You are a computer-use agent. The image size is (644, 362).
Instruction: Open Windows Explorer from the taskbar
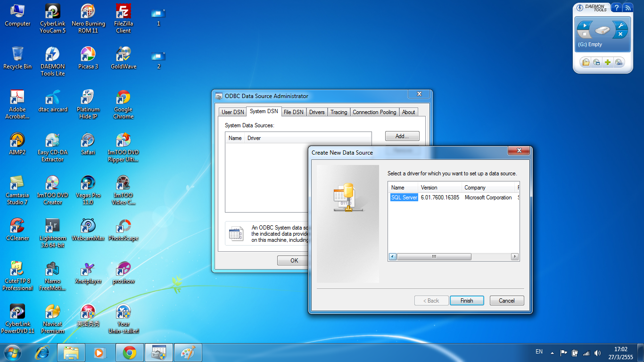tap(71, 353)
